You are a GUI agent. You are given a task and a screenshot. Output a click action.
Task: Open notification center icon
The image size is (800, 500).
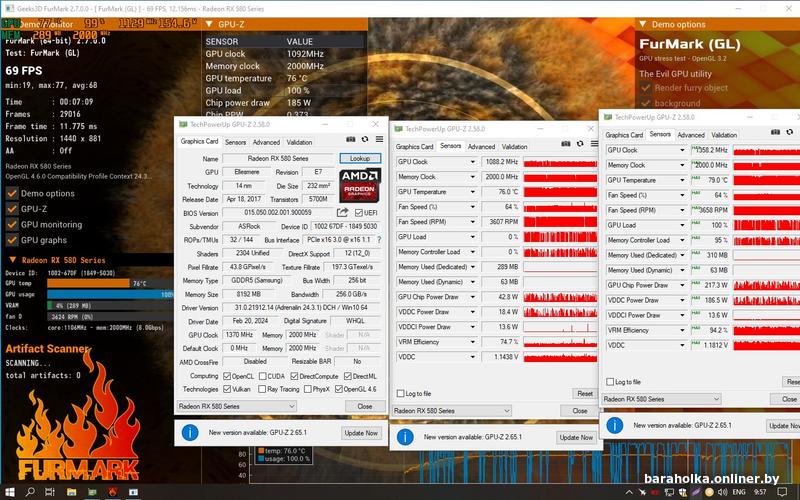(x=783, y=492)
